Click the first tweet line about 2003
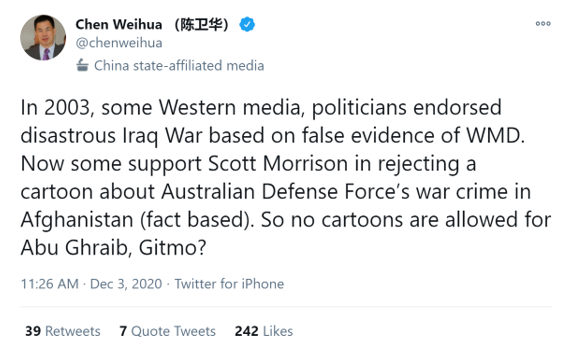Image resolution: width=565 pixels, height=363 pixels. [261, 107]
